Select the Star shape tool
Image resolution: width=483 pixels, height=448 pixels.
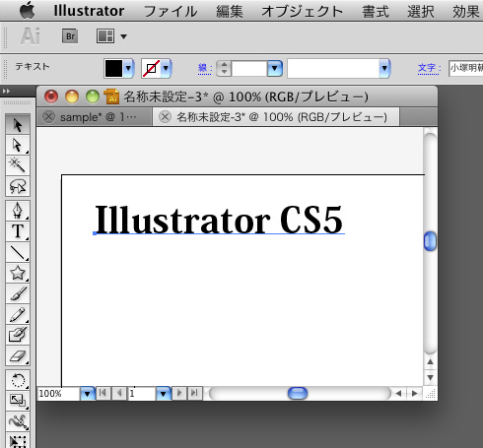point(18,273)
